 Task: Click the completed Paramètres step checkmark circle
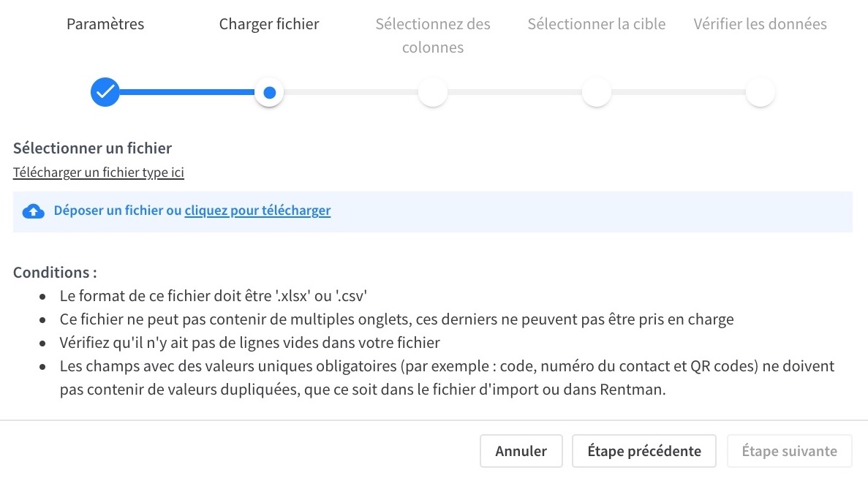(105, 92)
